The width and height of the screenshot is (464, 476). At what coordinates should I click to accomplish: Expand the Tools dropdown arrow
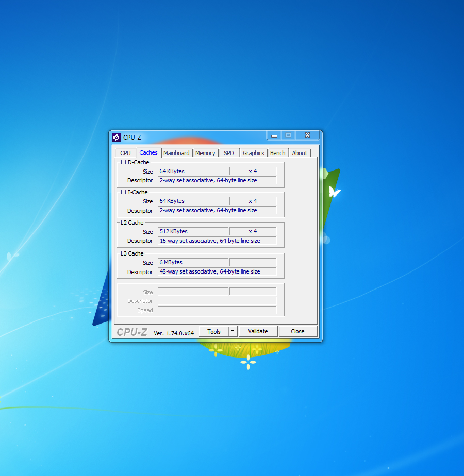pos(233,331)
